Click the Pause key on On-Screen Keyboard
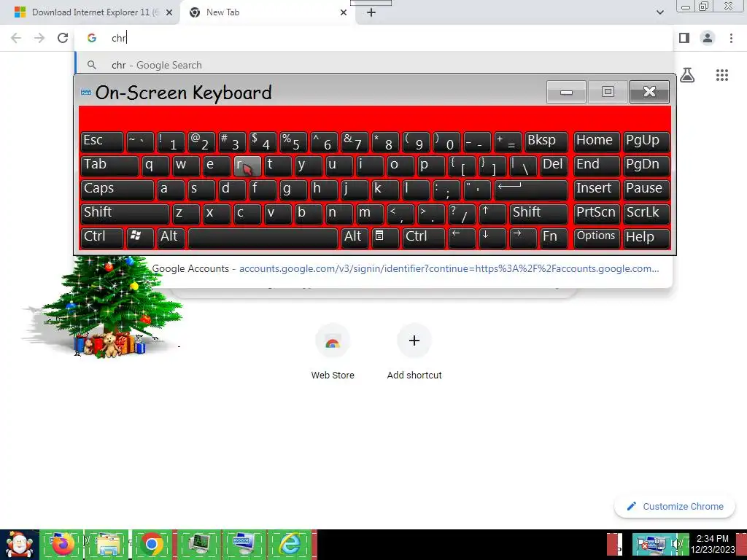The width and height of the screenshot is (747, 560). pos(646,190)
